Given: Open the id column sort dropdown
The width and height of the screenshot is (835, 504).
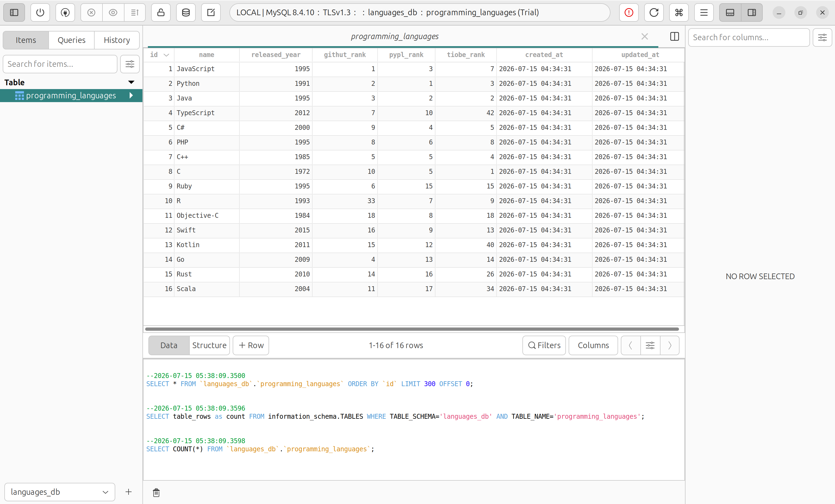Looking at the screenshot, I should [166, 55].
